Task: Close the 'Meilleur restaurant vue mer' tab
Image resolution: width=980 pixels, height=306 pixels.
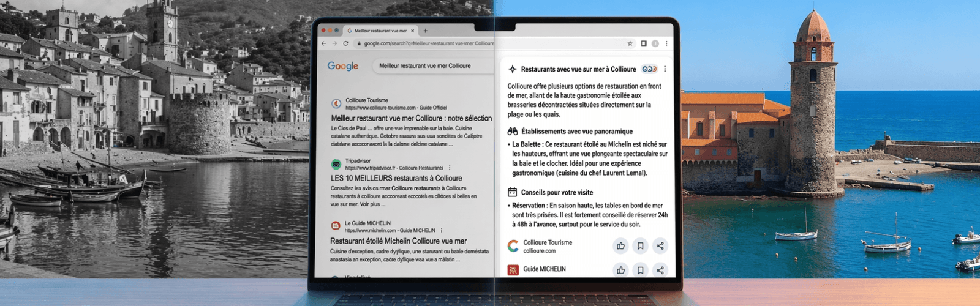Action: tap(413, 31)
